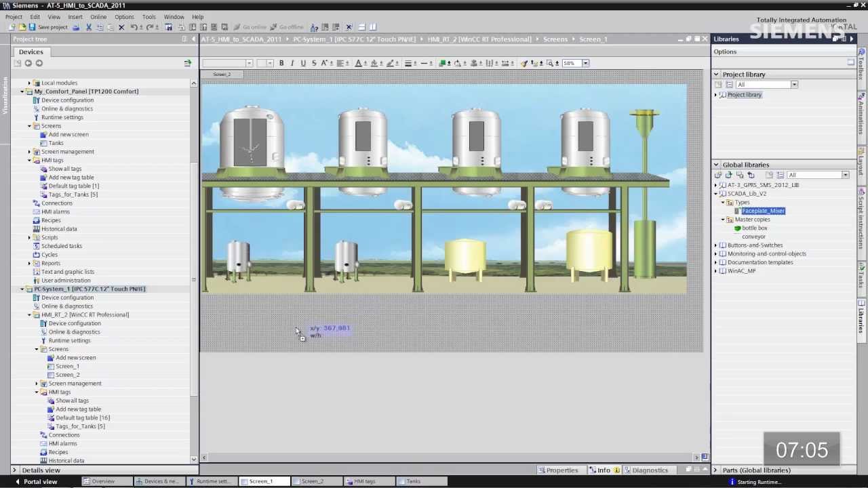Collapse the Global libraries section
Screen dimensions: 868x488
(716, 165)
